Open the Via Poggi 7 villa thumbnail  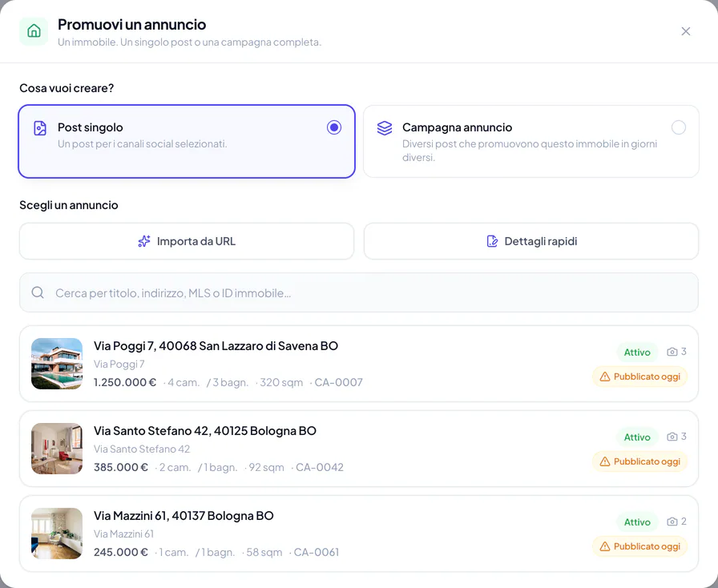click(x=57, y=364)
